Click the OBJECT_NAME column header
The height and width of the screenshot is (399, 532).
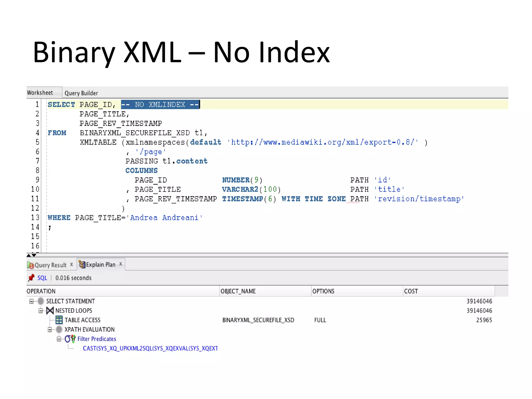[x=265, y=291]
